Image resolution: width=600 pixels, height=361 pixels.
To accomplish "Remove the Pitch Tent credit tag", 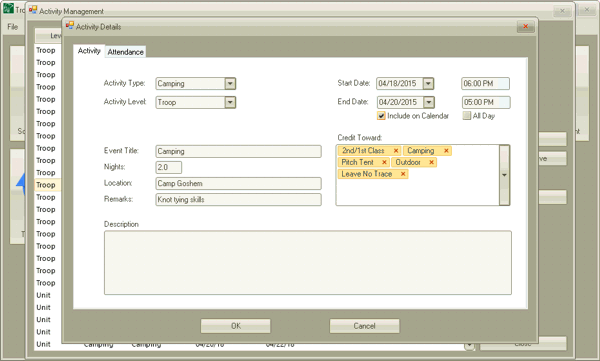I will point(384,162).
